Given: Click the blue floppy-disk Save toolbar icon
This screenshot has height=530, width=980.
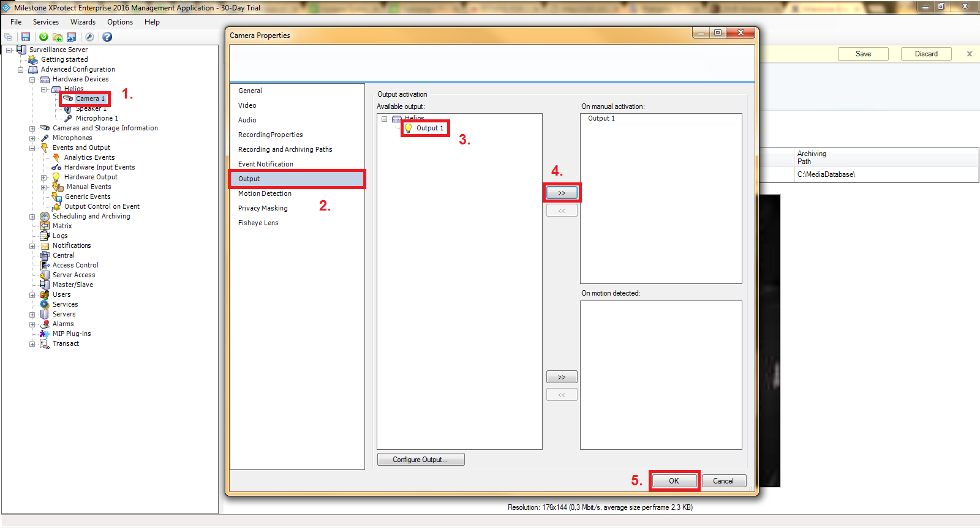Looking at the screenshot, I should 26,37.
